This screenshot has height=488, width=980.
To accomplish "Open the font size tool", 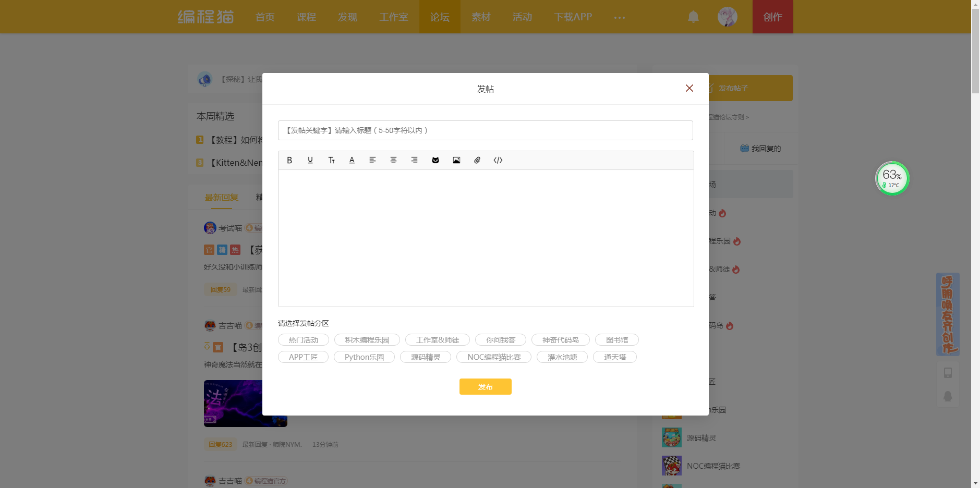I will pyautogui.click(x=331, y=160).
